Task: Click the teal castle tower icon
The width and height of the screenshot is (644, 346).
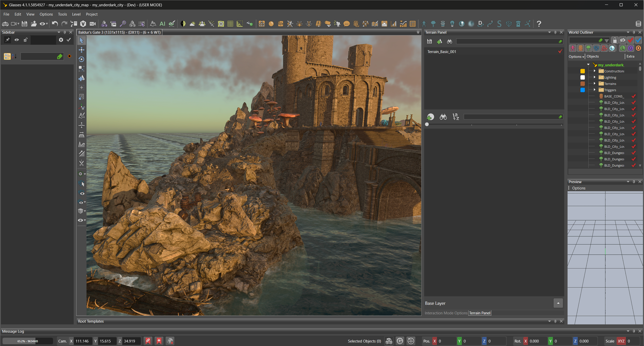Action: point(518,24)
